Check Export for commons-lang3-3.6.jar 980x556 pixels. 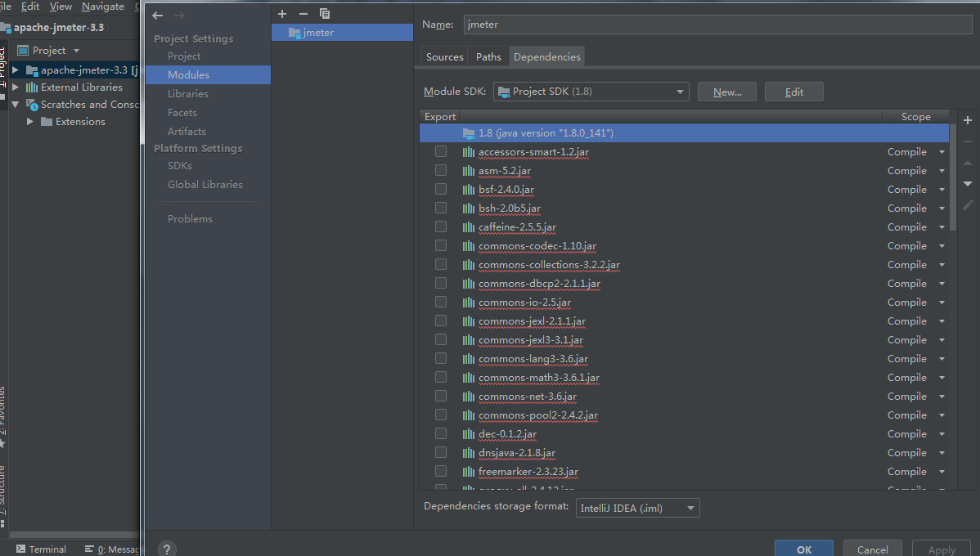click(441, 358)
